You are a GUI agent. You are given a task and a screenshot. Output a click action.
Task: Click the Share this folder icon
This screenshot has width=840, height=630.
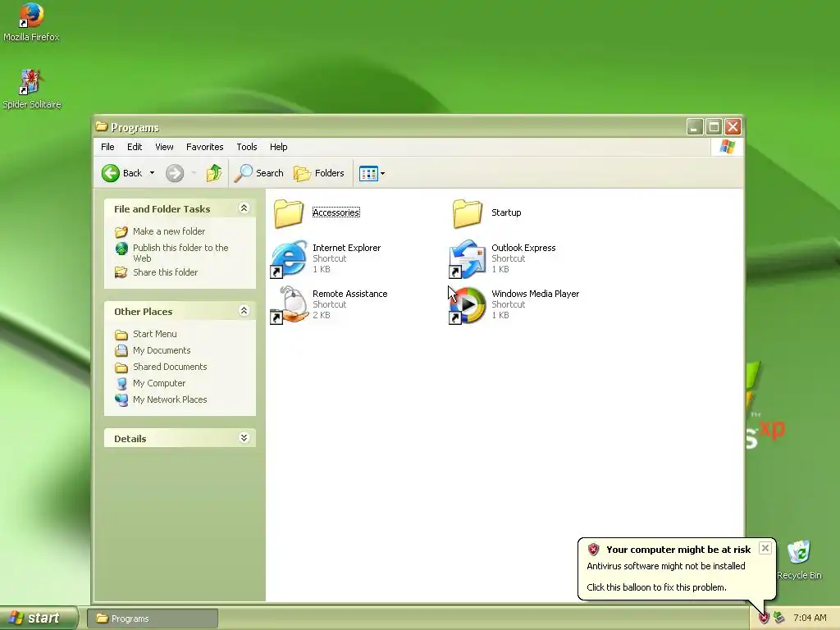click(121, 272)
